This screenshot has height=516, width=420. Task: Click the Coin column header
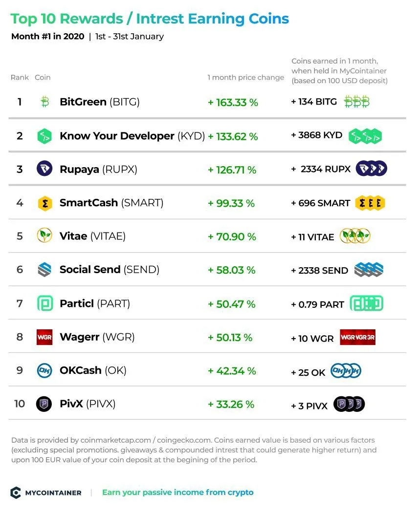(43, 77)
